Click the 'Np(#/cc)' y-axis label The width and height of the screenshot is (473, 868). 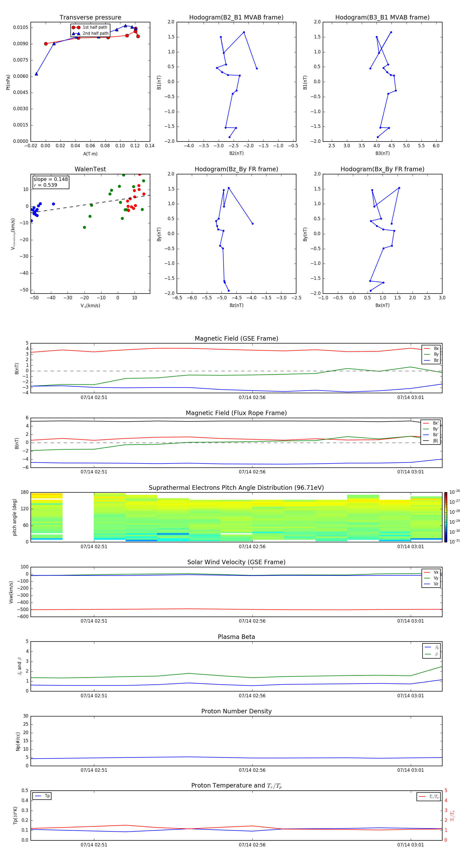[18, 741]
